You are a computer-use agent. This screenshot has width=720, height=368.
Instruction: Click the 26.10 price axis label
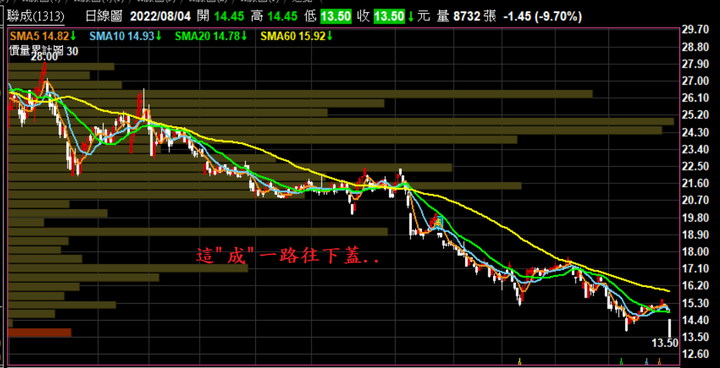[696, 98]
